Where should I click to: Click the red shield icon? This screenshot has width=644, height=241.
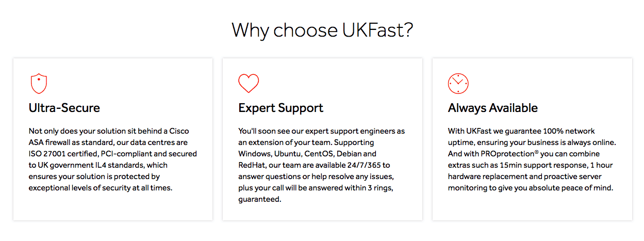tap(39, 83)
